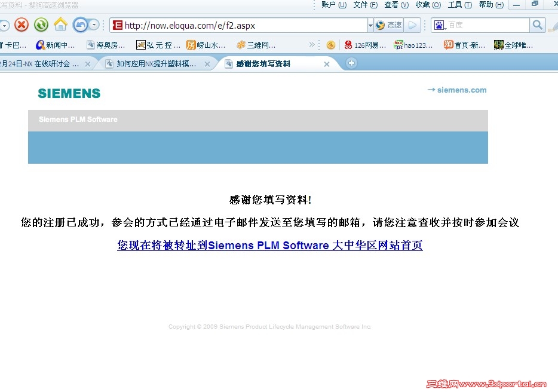Screen dimensions: 558x392
Task: Click the magnifier search button
Action: pos(537,25)
